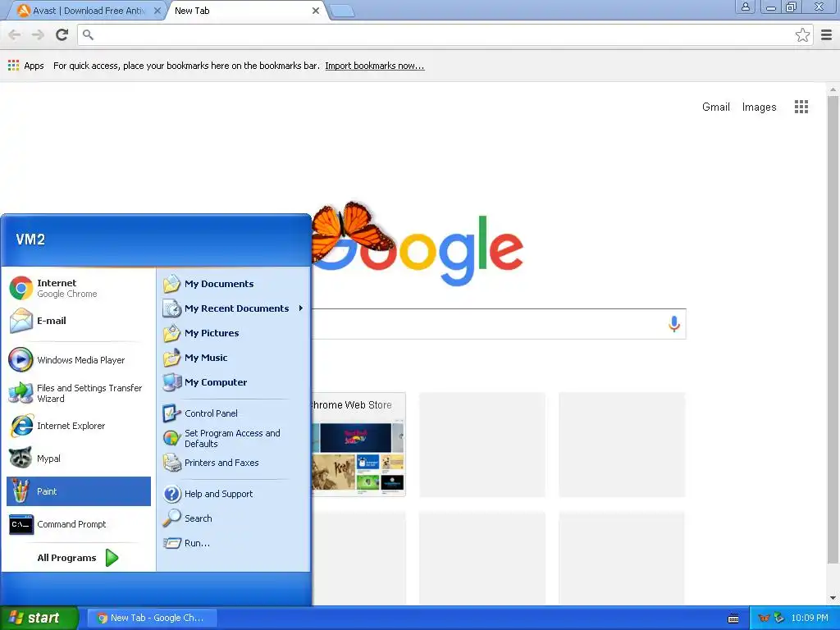Click the Chrome user profile icon
The image size is (840, 630).
[x=745, y=7]
